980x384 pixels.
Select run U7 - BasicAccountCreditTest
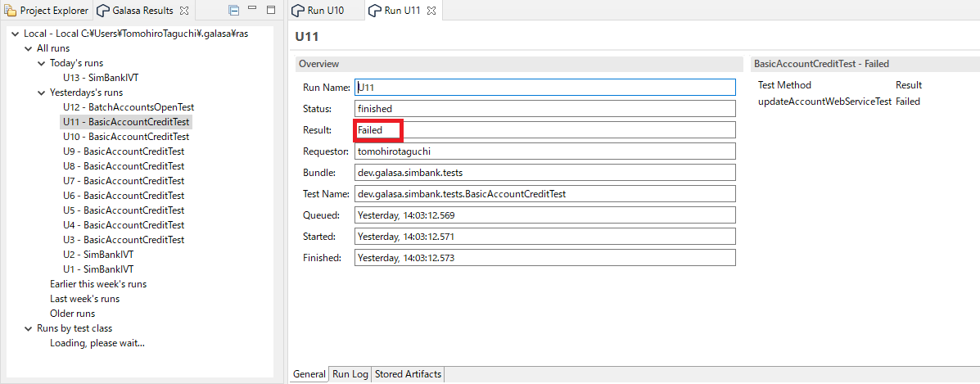click(124, 181)
